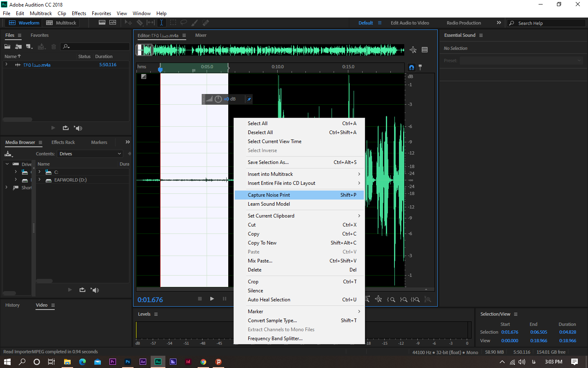The width and height of the screenshot is (588, 368).
Task: Choose the Lasso Selection tool
Action: (184, 23)
